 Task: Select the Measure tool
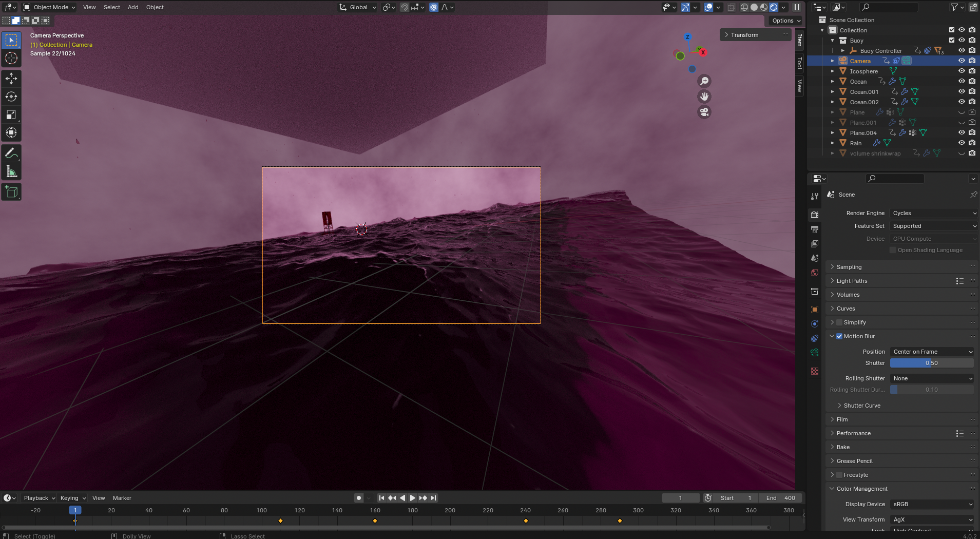11,171
